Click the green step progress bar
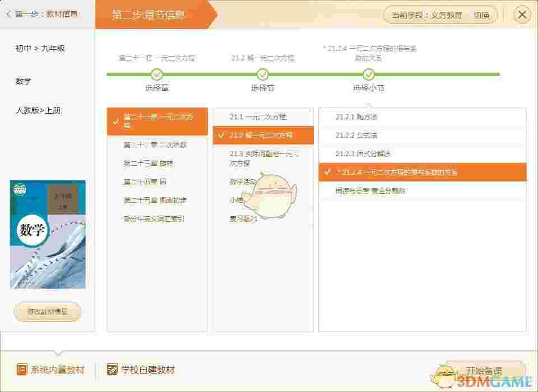This screenshot has width=538, height=392. (314, 73)
